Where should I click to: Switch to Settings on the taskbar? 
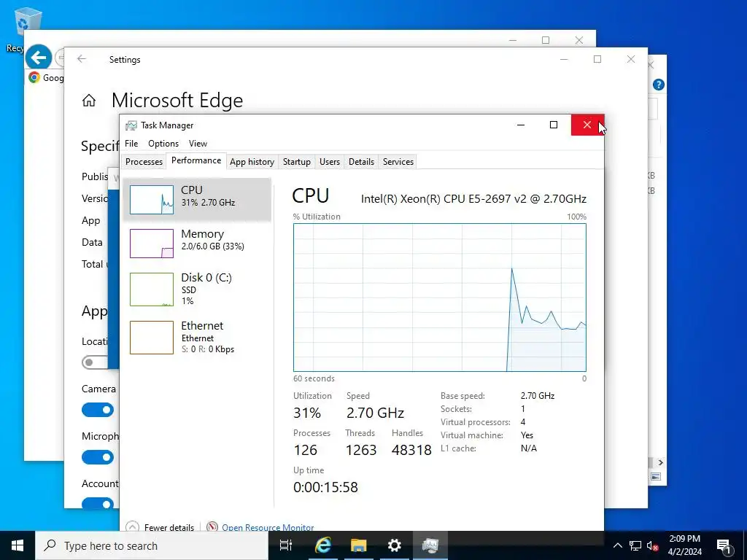pyautogui.click(x=395, y=545)
